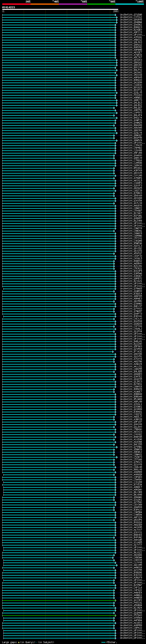This screenshot has width=146, height=644.
Task: Select the UniRef100_A8PLM9 label
Action: [131, 402]
